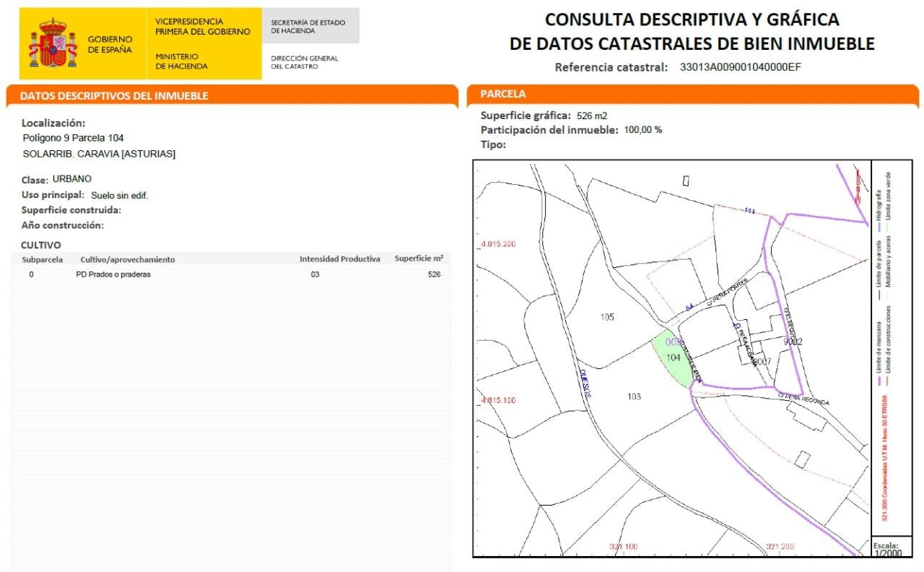Click the Dirección General del Catastro text

tap(305, 63)
